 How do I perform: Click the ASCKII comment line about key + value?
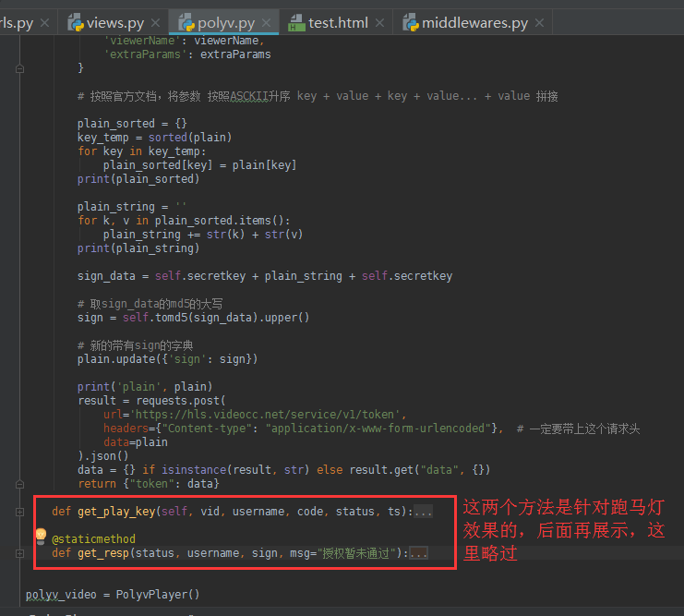[x=318, y=96]
